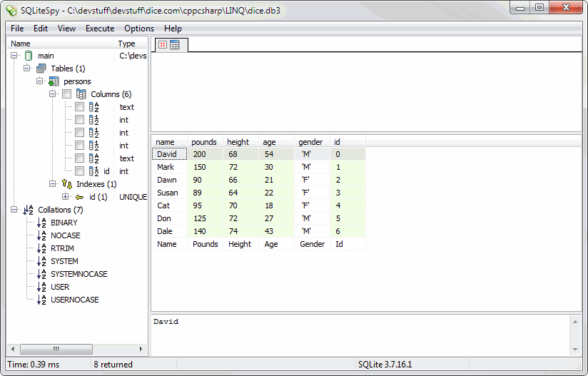Check the first text column checkbox

click(79, 107)
